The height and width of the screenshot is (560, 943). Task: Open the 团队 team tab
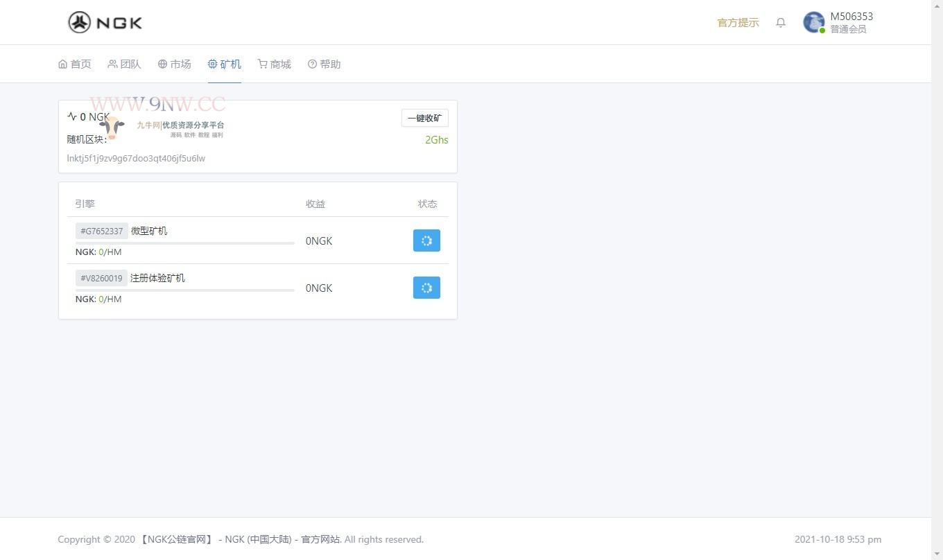(125, 64)
